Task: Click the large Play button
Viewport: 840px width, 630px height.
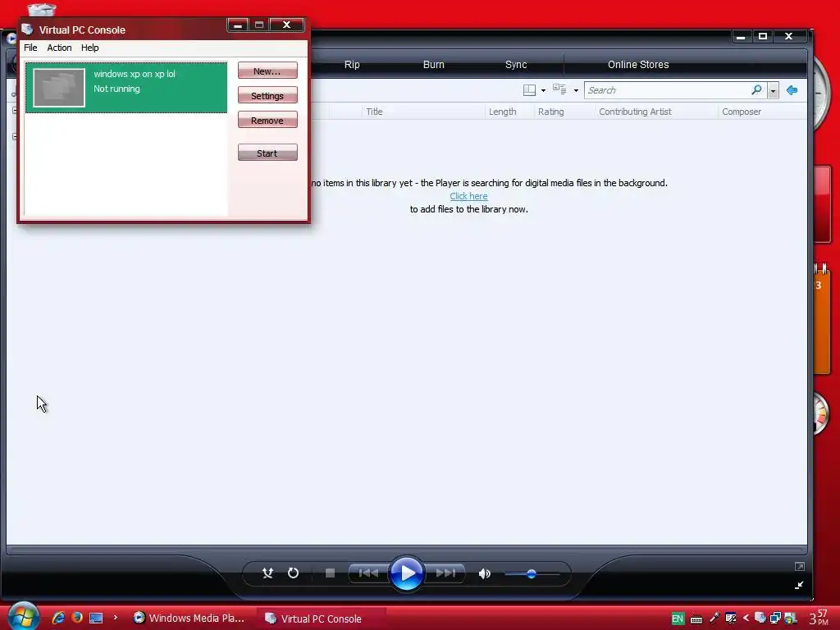Action: pyautogui.click(x=407, y=573)
